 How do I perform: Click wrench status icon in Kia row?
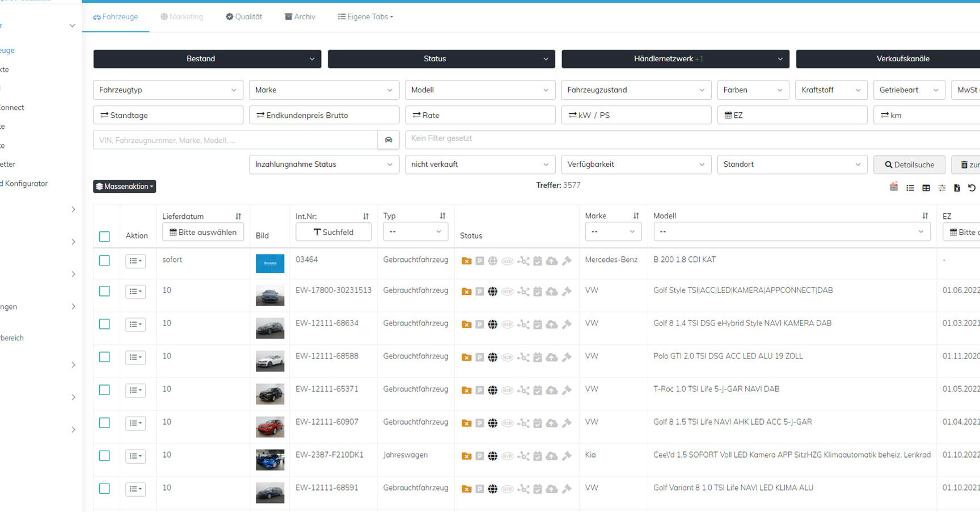point(567,456)
